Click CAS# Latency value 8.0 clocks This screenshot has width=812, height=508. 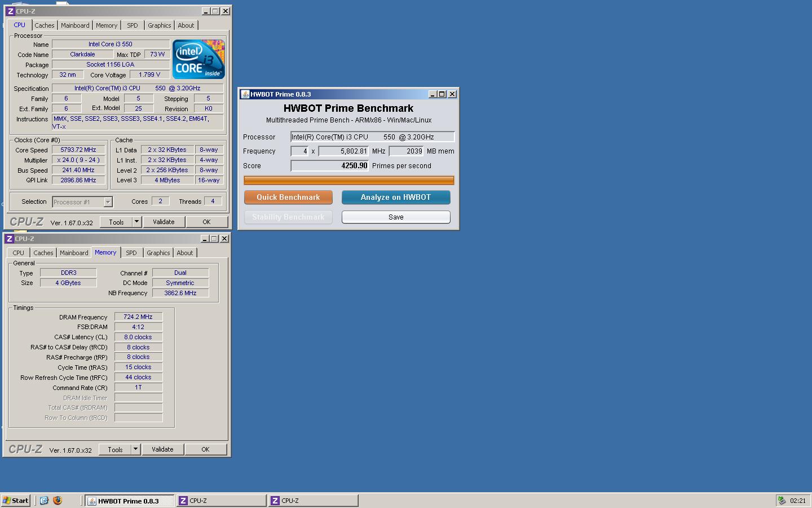tap(138, 337)
